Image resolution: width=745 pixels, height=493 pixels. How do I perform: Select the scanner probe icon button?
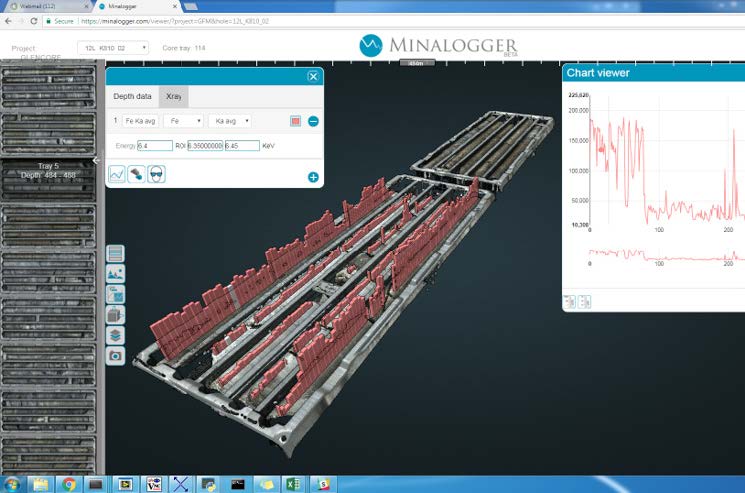coord(136,174)
